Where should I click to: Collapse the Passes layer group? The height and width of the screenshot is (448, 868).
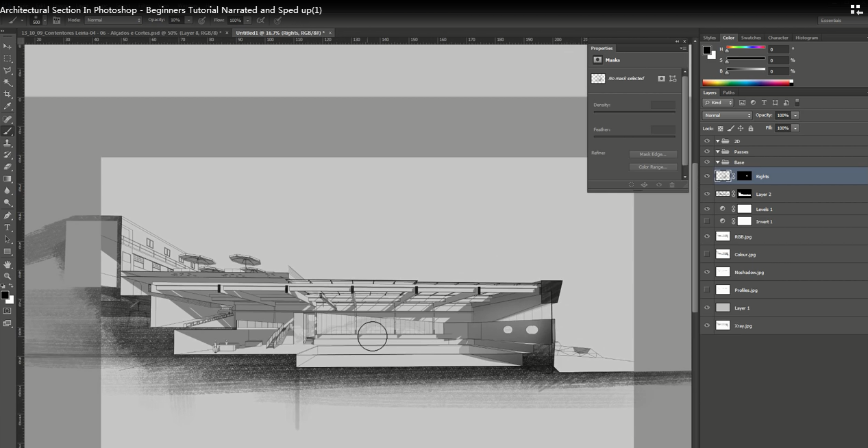(718, 151)
